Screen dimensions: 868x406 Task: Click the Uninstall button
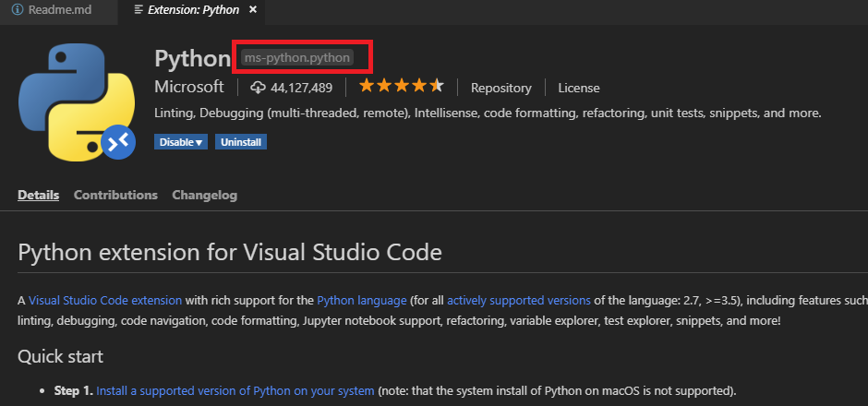coord(241,142)
